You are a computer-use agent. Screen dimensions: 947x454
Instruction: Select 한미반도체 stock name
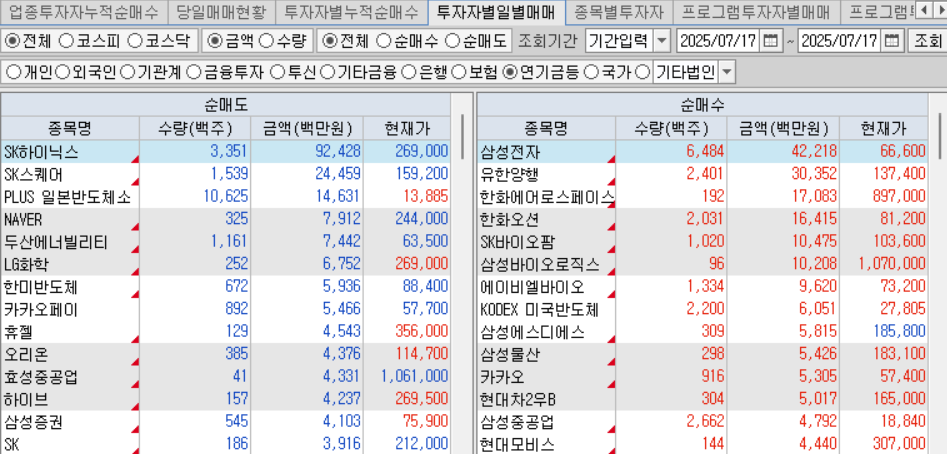(x=40, y=287)
